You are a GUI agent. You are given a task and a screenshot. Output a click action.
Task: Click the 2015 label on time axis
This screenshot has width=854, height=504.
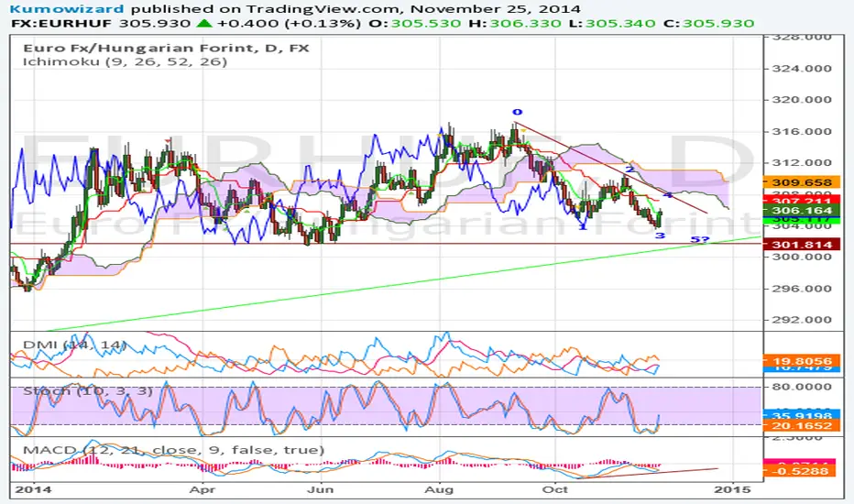click(733, 489)
